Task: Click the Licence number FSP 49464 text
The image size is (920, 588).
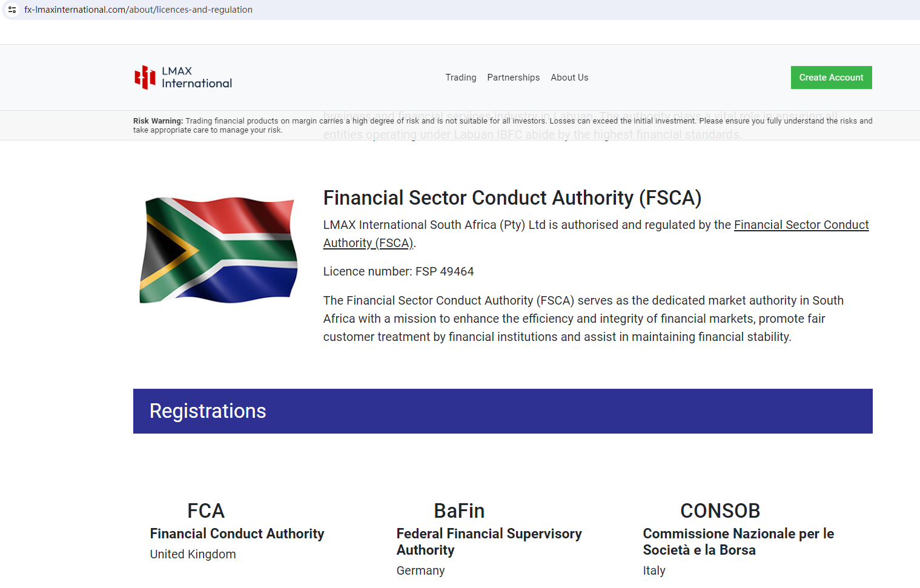Action: coord(398,272)
